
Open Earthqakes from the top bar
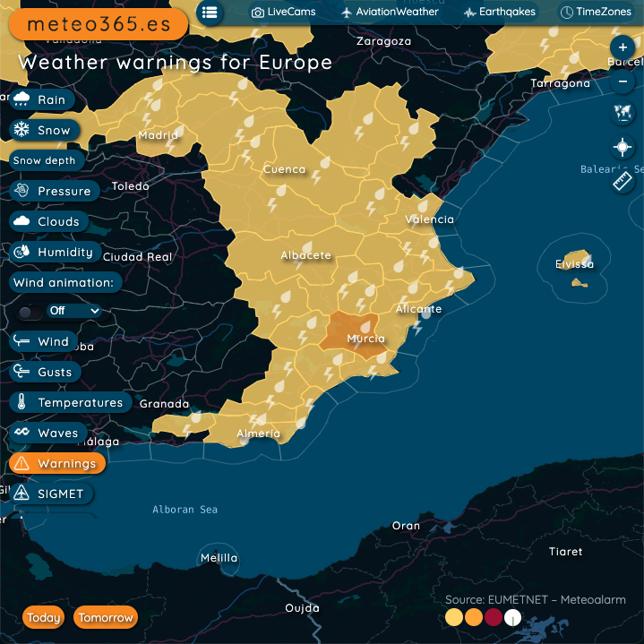(x=500, y=12)
